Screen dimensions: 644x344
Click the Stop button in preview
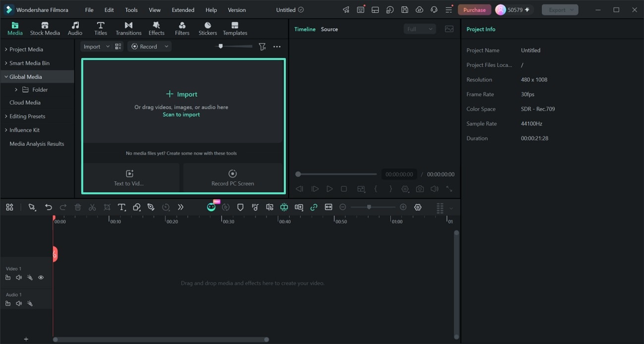(344, 189)
